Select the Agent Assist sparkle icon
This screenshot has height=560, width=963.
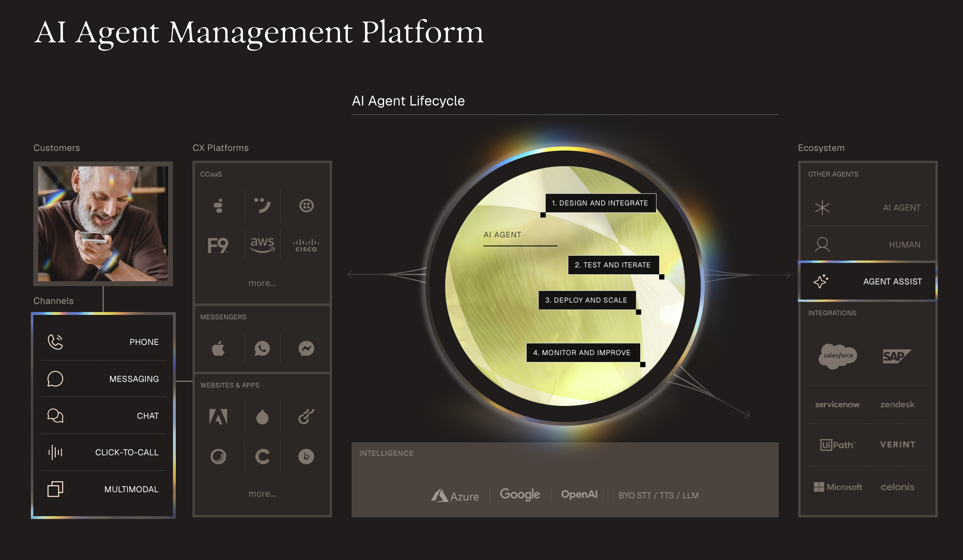[x=821, y=281]
